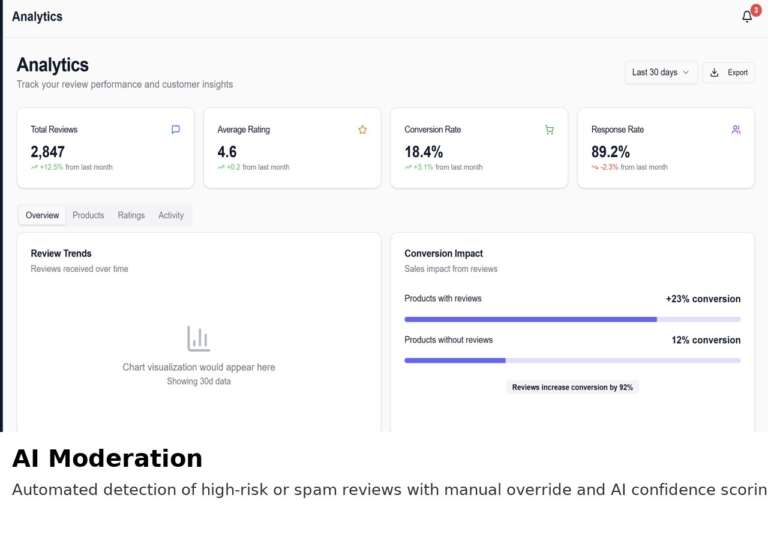Click the download icon in Export
Screen dimensions: 768x552
(x=715, y=72)
